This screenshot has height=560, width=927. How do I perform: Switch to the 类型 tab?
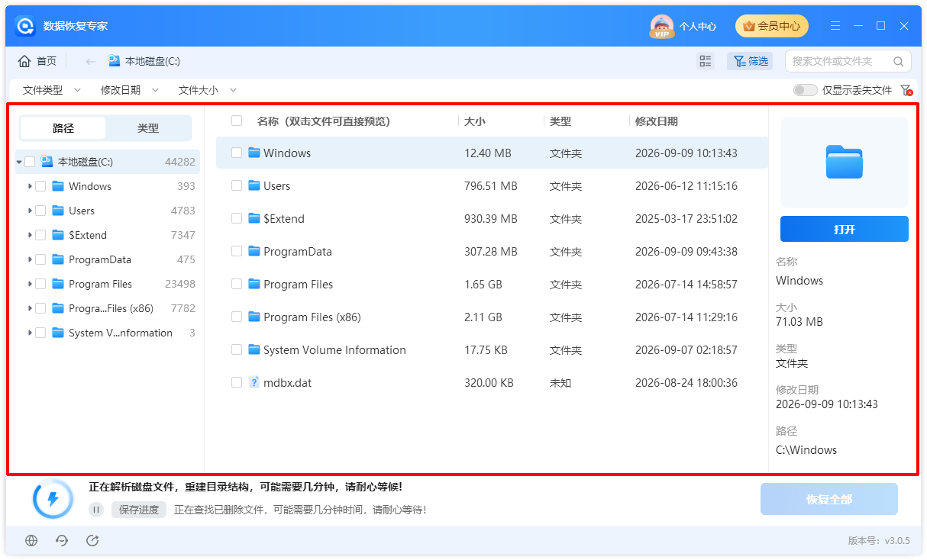(x=148, y=128)
